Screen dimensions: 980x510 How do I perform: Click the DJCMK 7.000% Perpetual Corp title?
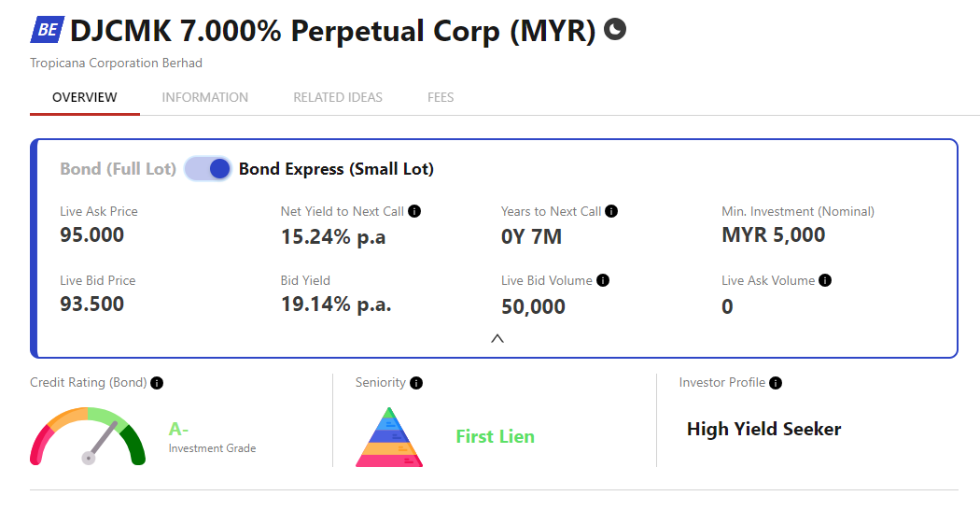coord(333,31)
